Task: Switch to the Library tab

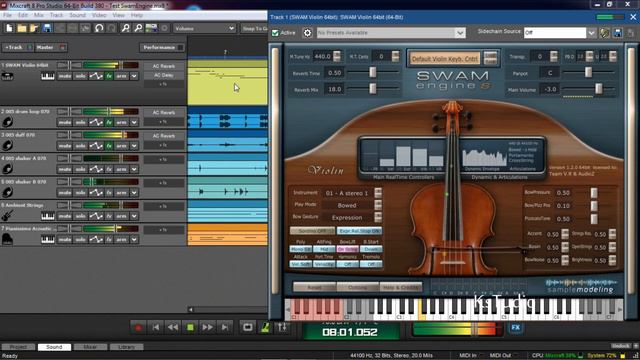Action: pos(127,347)
